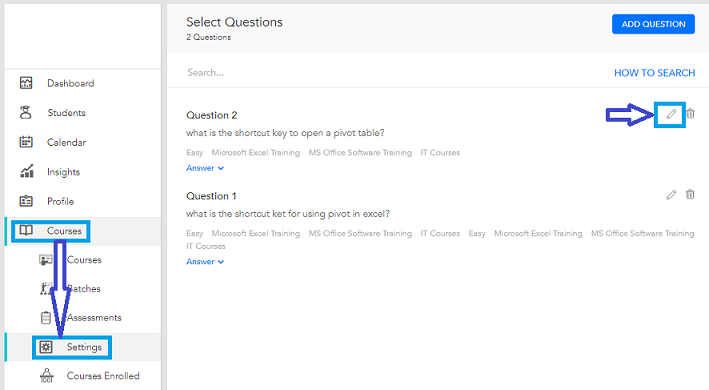The height and width of the screenshot is (390, 709).
Task: Select the Batches submenu item
Action: click(84, 289)
